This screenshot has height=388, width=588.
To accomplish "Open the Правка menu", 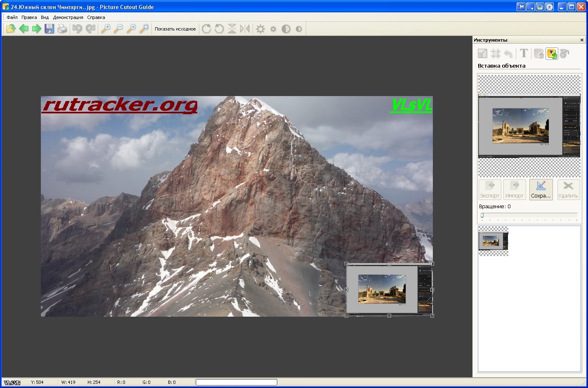I will pos(29,17).
